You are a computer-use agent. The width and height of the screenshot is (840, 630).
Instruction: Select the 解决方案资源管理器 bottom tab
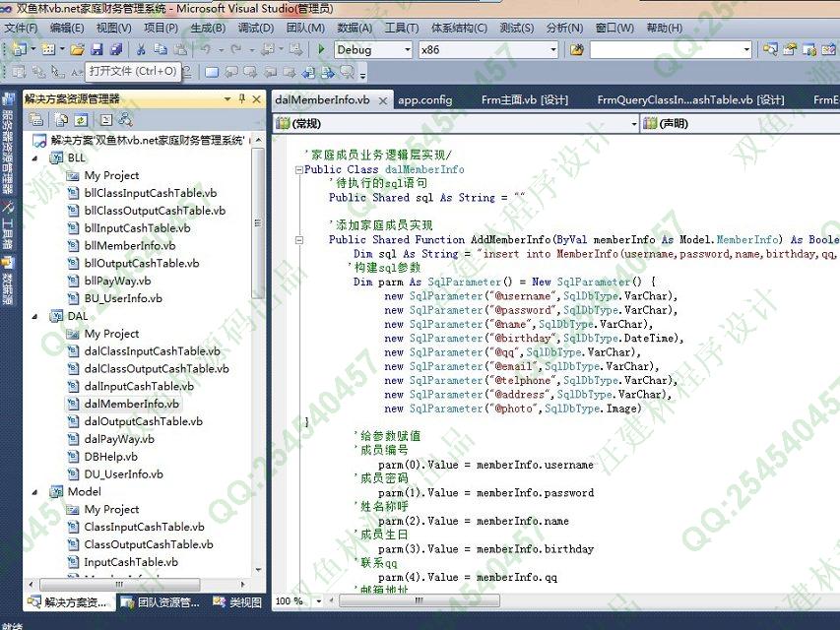tap(68, 602)
